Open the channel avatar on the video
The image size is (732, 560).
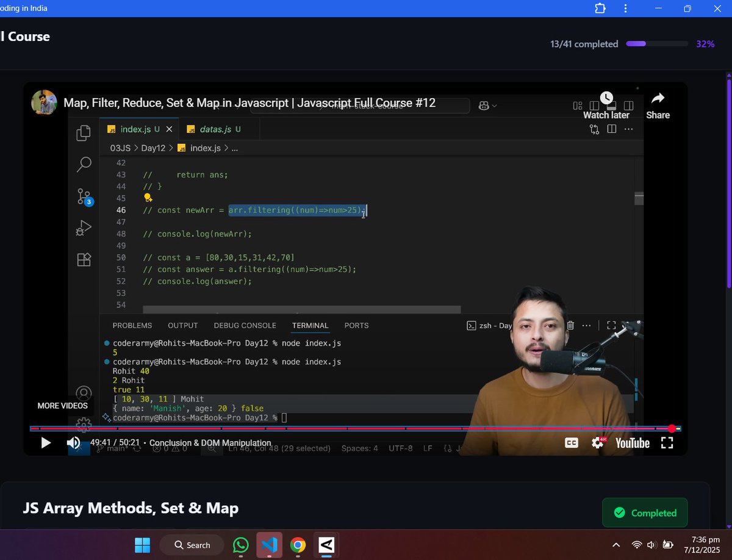pyautogui.click(x=44, y=102)
